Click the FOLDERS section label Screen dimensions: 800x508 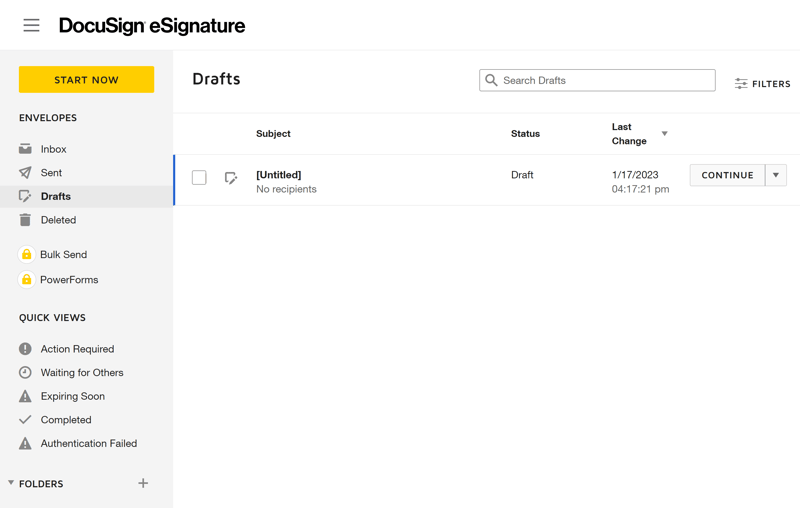point(41,484)
